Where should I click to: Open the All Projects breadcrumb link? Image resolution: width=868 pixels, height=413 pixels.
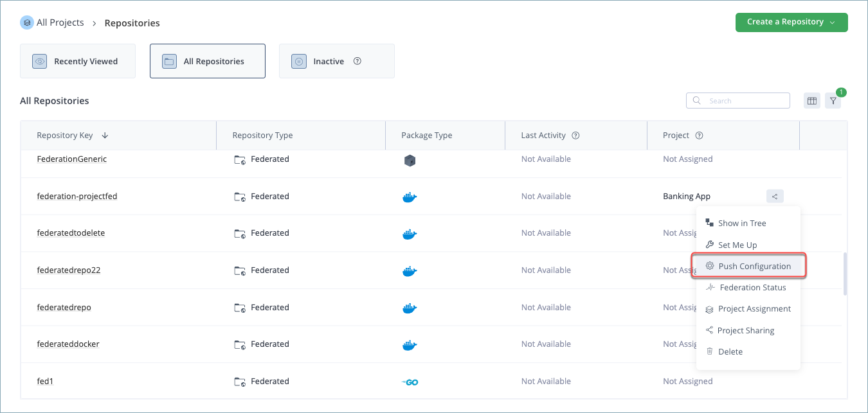click(60, 22)
